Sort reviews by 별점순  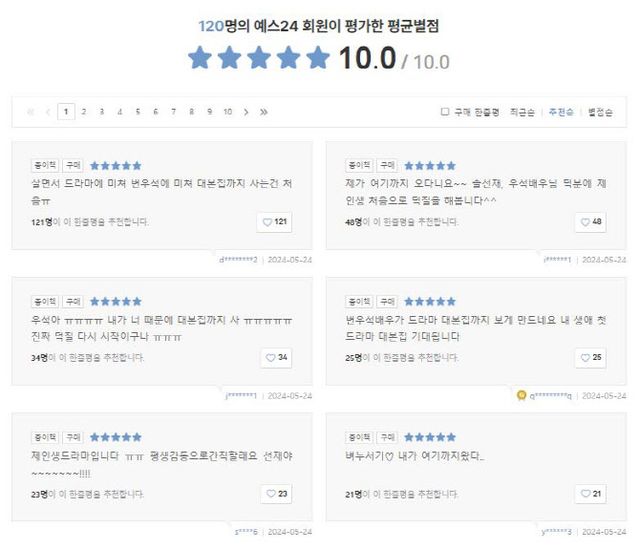point(600,112)
